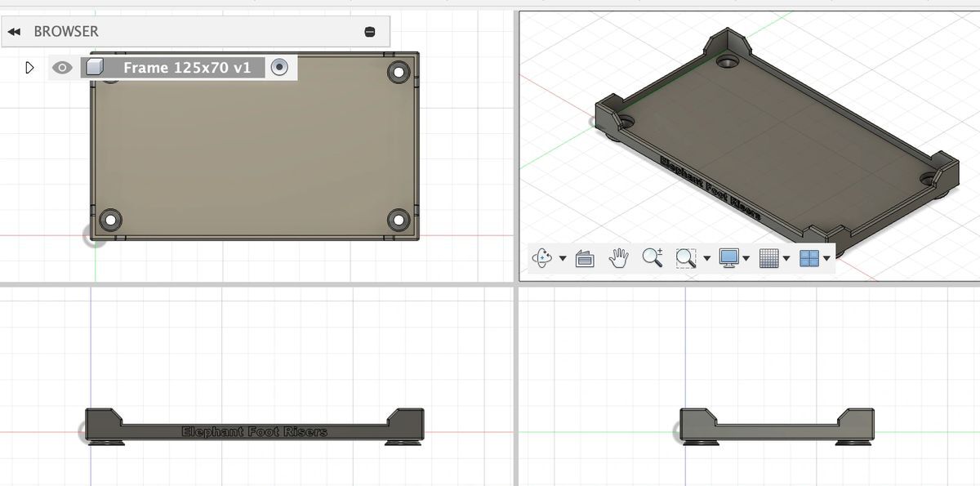Image resolution: width=980 pixels, height=486 pixels.
Task: Select the Zoom tool
Action: pos(653,258)
